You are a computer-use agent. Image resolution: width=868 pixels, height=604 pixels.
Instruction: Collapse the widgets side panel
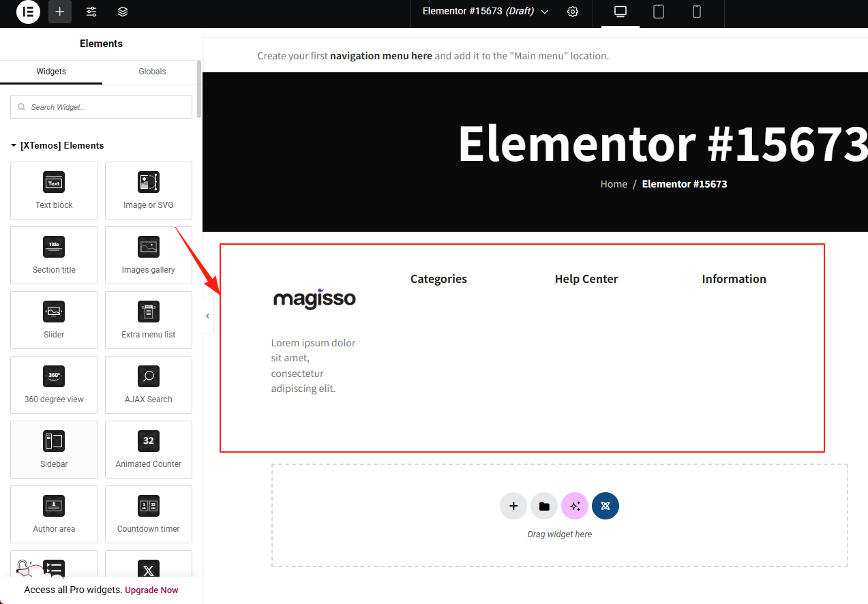coord(207,316)
